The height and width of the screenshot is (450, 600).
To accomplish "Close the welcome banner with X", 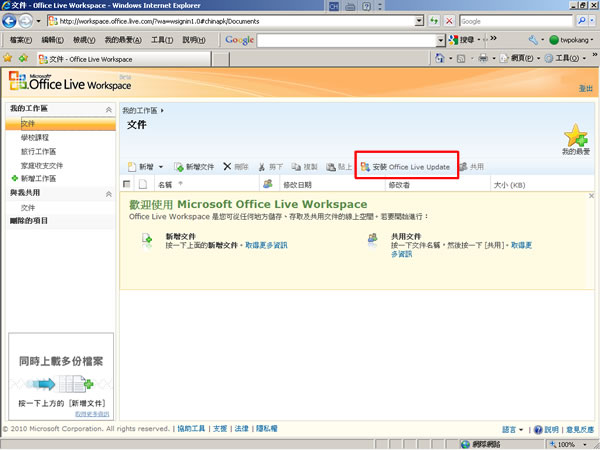I will [x=591, y=196].
